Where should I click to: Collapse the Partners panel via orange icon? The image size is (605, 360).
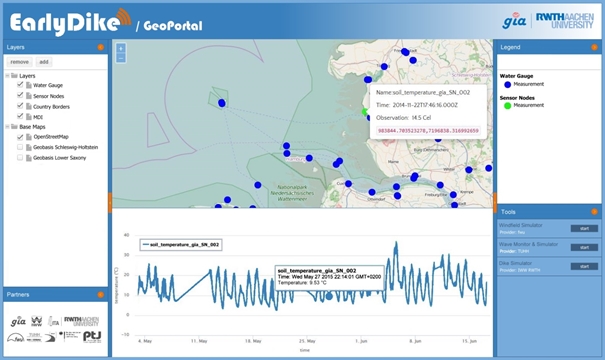(x=101, y=295)
